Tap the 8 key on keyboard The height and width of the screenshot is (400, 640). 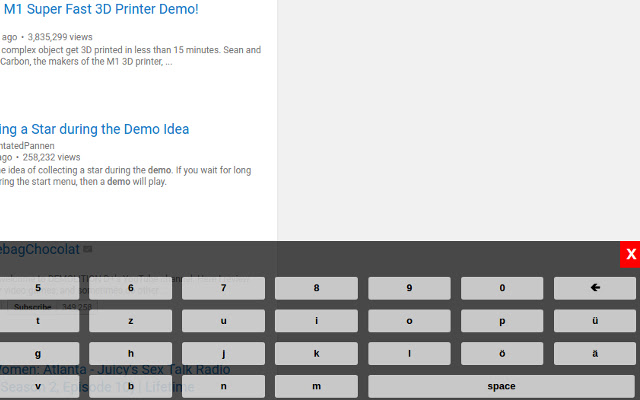coord(316,288)
